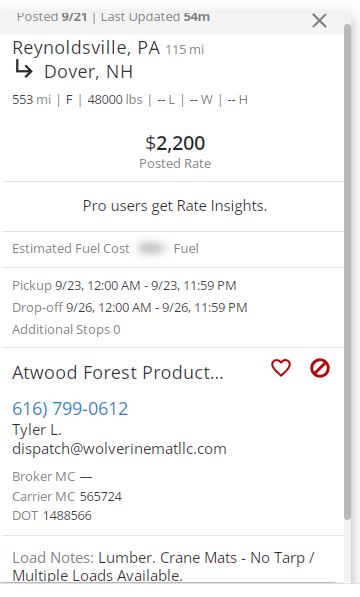Click the dispatch@wolverinematllc.com email address
The image size is (360, 597).
pos(119,449)
